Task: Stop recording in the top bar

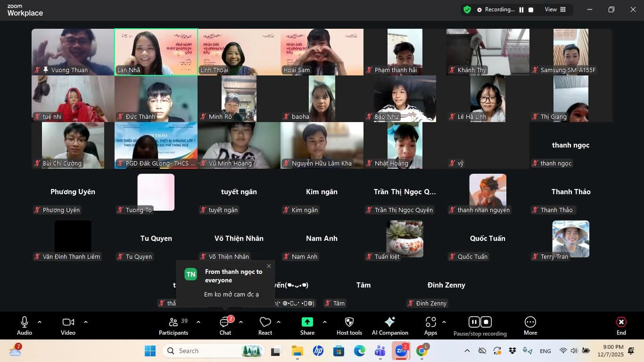Action: pyautogui.click(x=531, y=9)
